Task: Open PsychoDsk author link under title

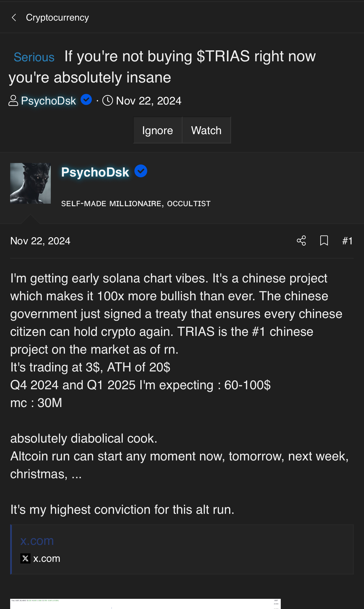Action: (x=49, y=101)
